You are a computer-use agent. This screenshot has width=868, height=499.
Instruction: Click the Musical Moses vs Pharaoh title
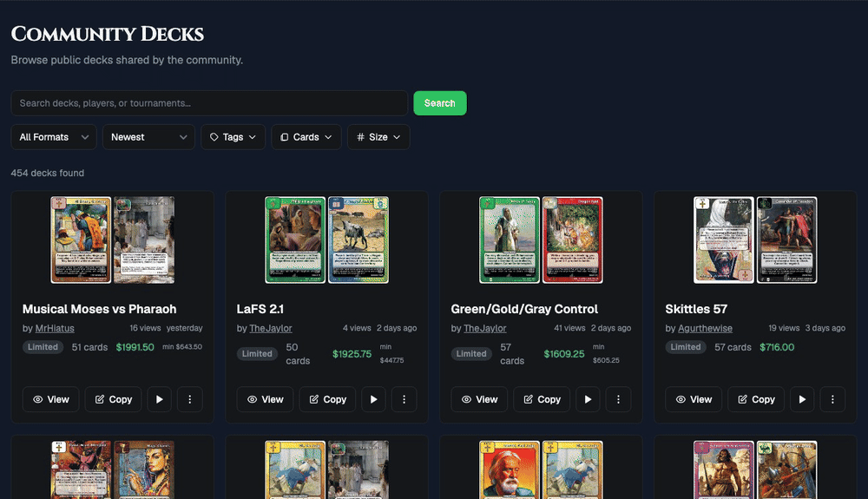[x=100, y=309]
